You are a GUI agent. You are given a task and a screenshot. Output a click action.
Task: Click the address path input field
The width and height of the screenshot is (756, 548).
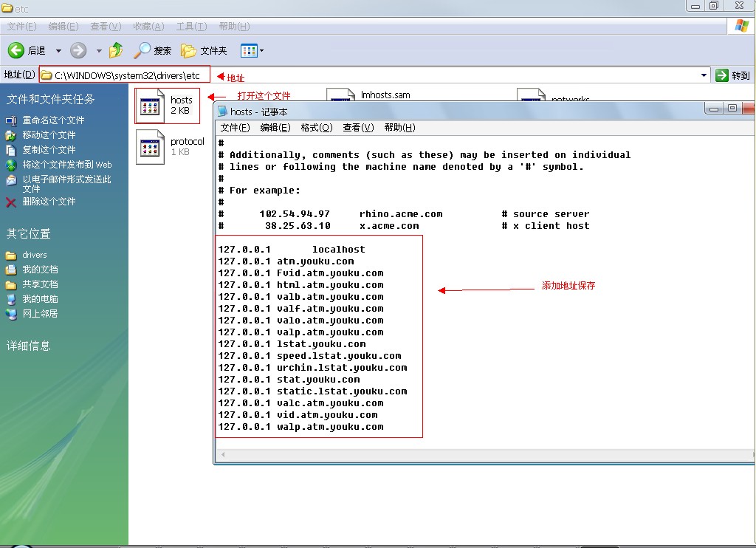[374, 75]
